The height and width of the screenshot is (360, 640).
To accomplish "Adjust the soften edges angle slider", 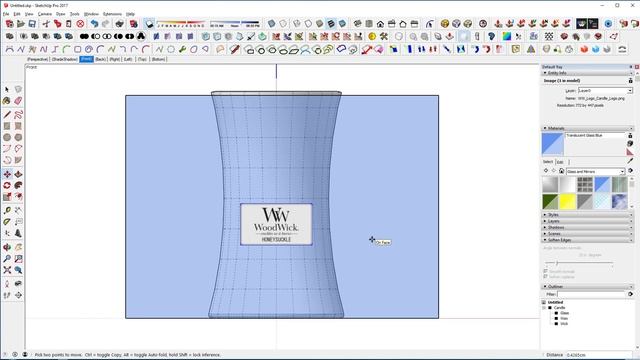I will coord(557,263).
